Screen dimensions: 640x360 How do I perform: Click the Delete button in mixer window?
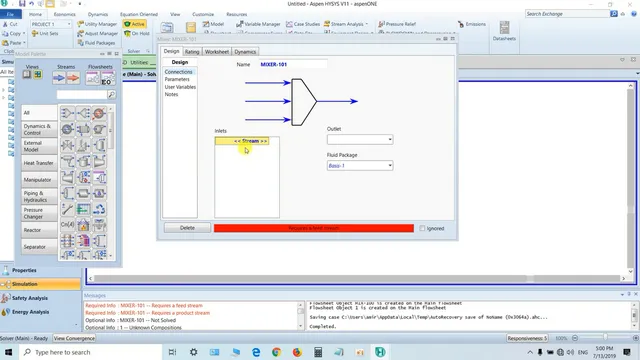point(187,228)
